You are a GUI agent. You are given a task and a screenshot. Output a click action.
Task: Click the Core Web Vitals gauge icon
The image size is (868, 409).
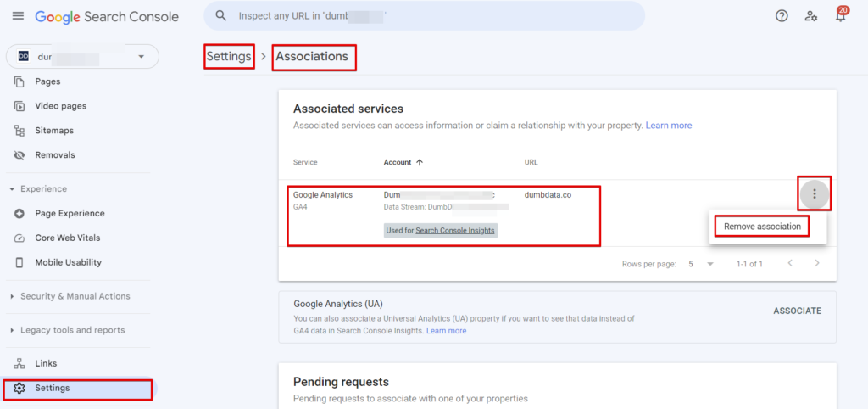(19, 238)
